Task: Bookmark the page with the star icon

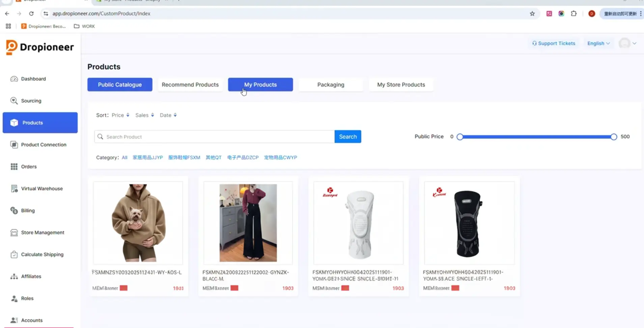Action: (532, 13)
